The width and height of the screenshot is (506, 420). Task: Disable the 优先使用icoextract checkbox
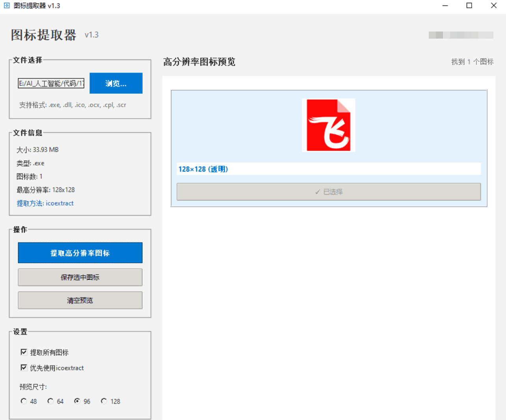(x=24, y=367)
